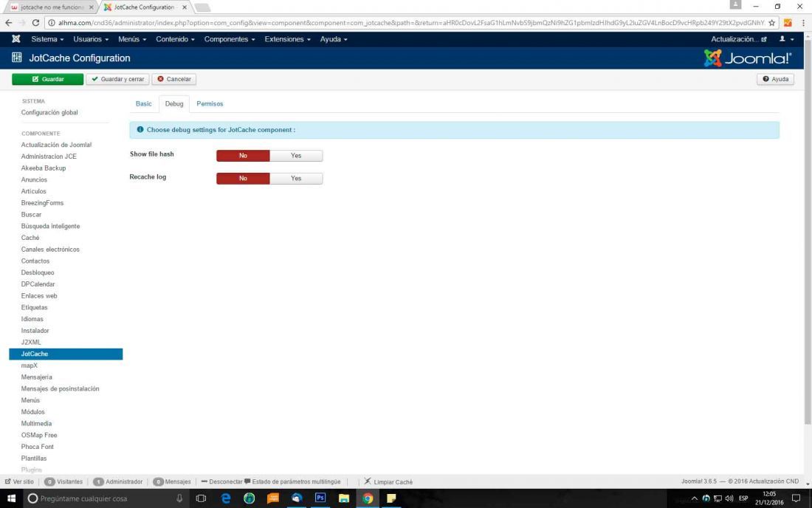Open Mensajes de posinstalación in sidebar
This screenshot has height=508, width=812.
coord(60,389)
